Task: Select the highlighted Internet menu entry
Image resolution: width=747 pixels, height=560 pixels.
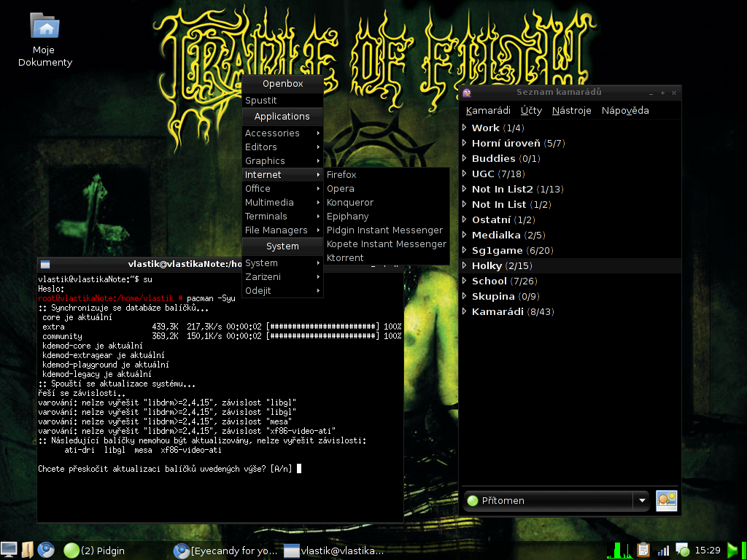Action: [282, 175]
